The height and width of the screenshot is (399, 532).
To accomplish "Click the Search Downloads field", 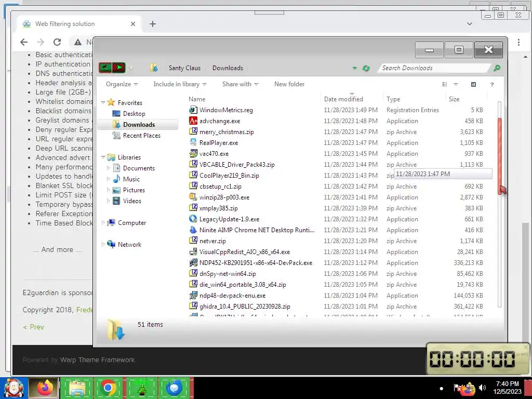I will 435,68.
